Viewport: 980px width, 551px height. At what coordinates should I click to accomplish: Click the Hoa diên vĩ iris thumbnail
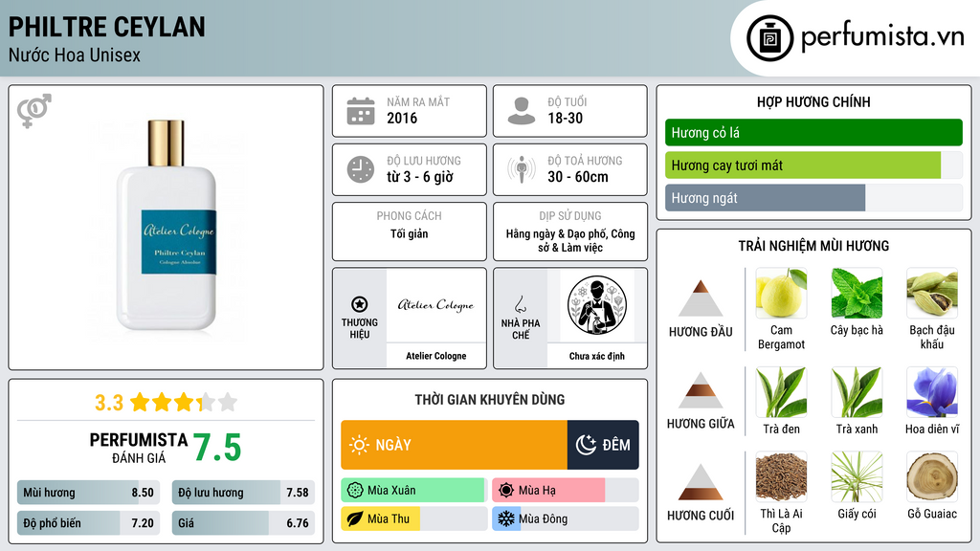pos(932,392)
